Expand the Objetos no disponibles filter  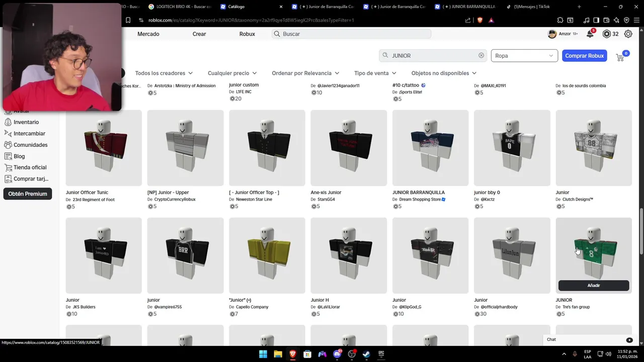(444, 73)
